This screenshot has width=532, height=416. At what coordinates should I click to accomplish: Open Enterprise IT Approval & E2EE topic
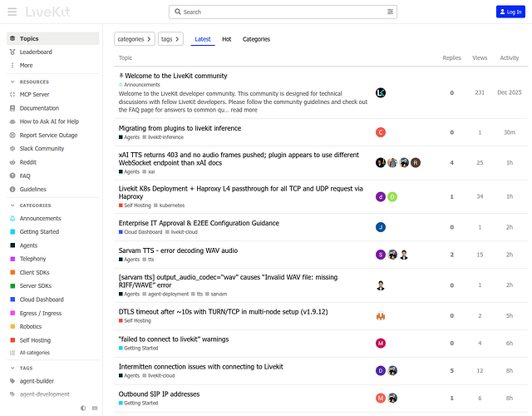(x=199, y=223)
